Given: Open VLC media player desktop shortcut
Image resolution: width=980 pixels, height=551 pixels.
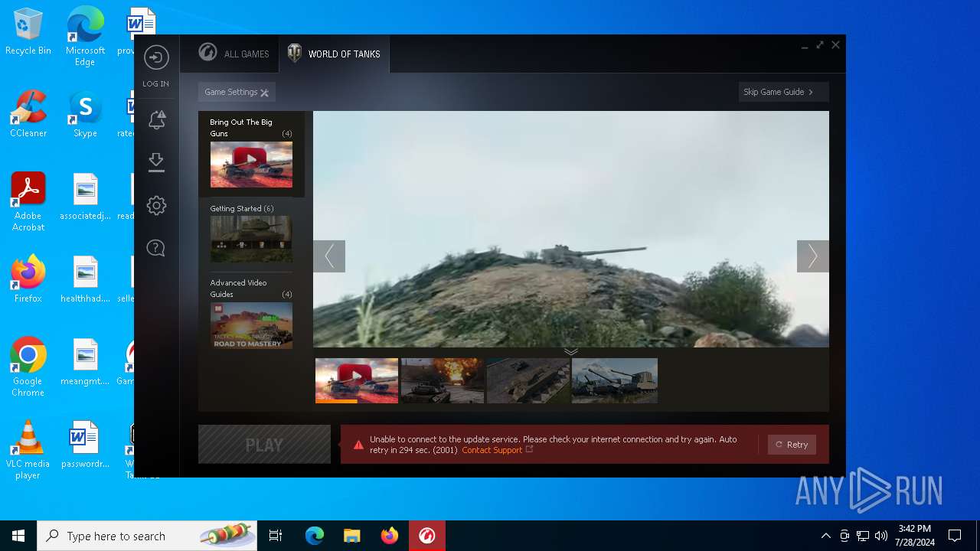Looking at the screenshot, I should 28,449.
